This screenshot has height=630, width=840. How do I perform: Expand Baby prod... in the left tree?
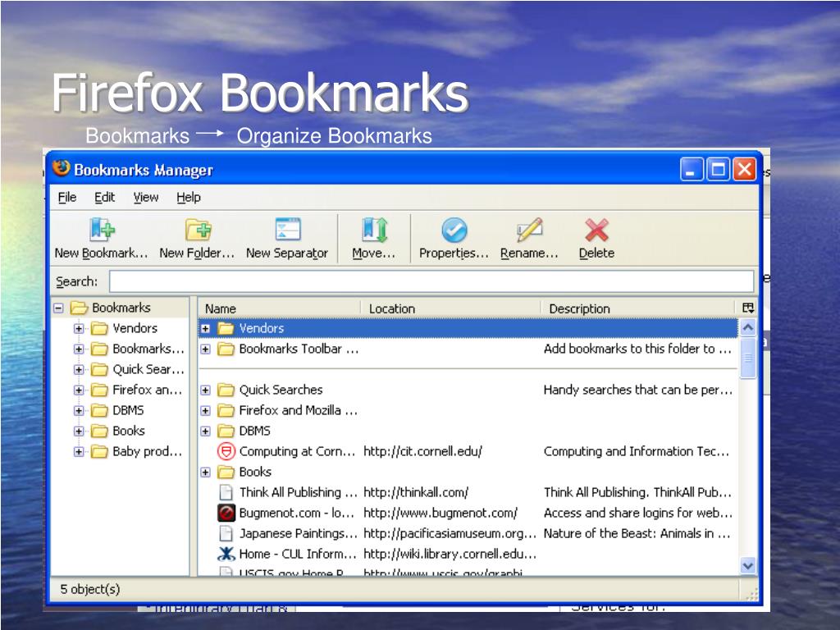79,452
